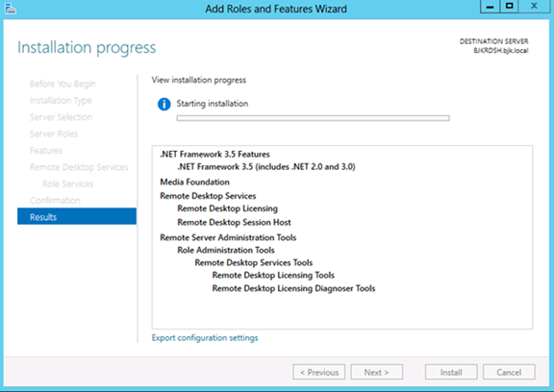Click the wizard icon in title bar
Viewport: 554px width, 392px height.
11,9
